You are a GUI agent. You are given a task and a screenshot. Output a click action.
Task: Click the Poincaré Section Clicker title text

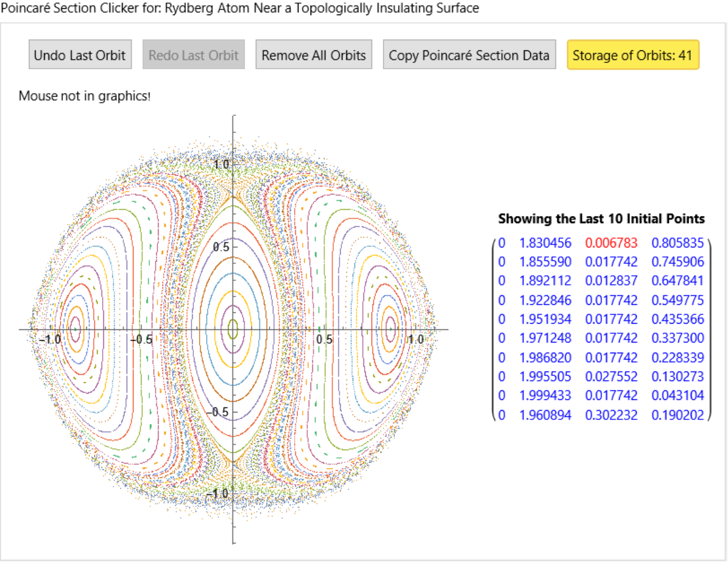coord(239,8)
